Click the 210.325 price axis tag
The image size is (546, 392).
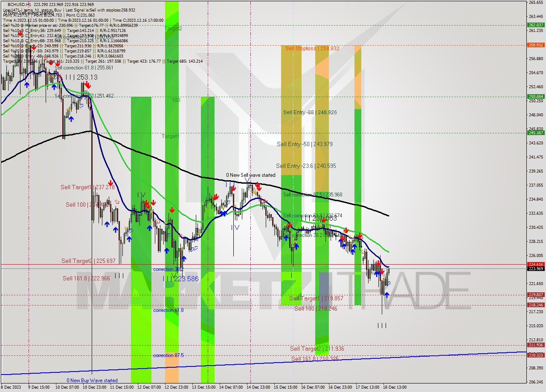click(x=536, y=355)
